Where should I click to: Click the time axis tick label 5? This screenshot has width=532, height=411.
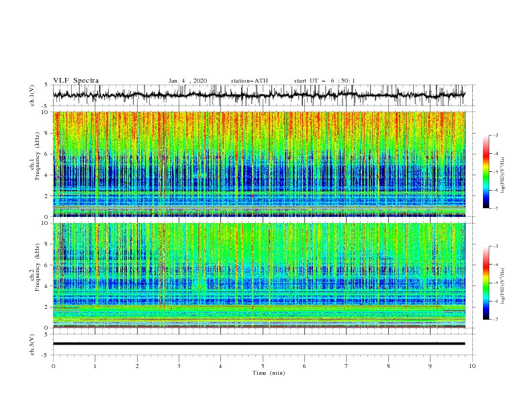pos(263,366)
